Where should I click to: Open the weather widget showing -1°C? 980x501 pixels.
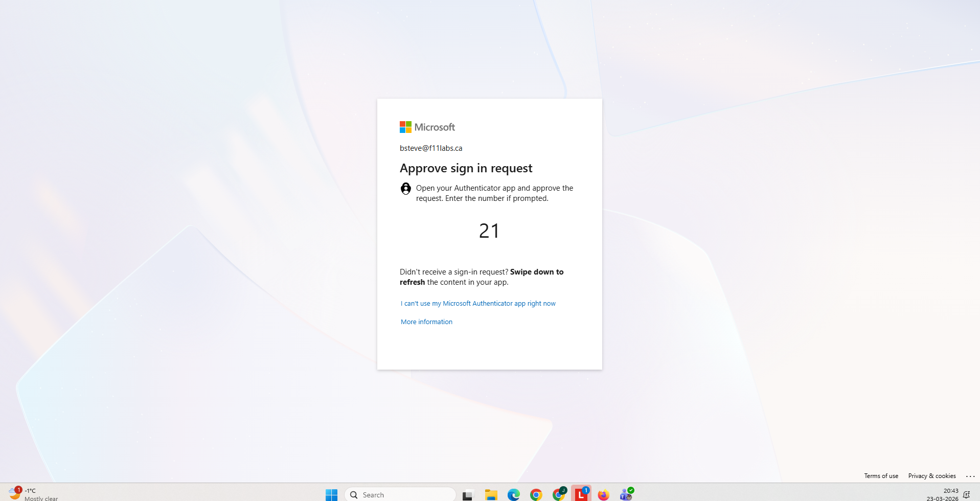[33, 494]
